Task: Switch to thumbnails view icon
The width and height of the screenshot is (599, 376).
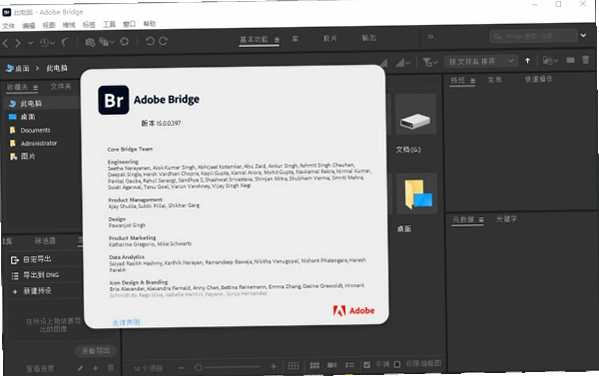Action: [x=314, y=366]
